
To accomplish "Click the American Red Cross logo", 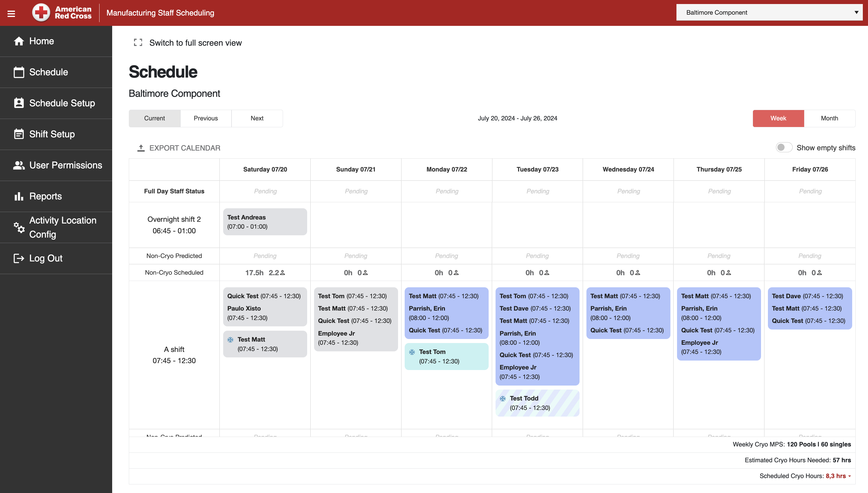I will [x=62, y=13].
